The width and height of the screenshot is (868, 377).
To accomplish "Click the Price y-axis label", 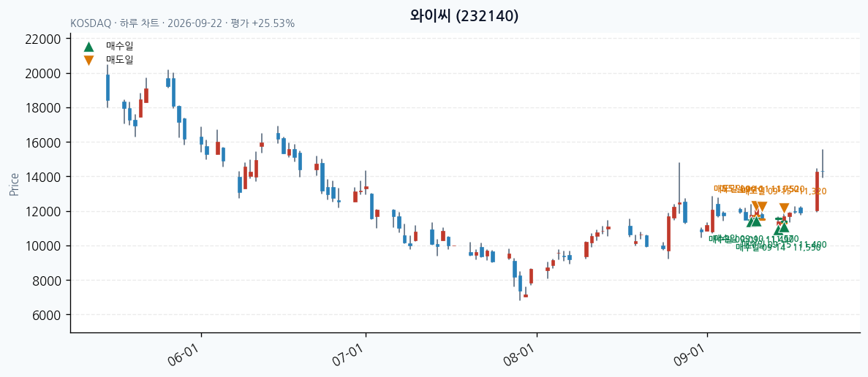I will (x=15, y=185).
